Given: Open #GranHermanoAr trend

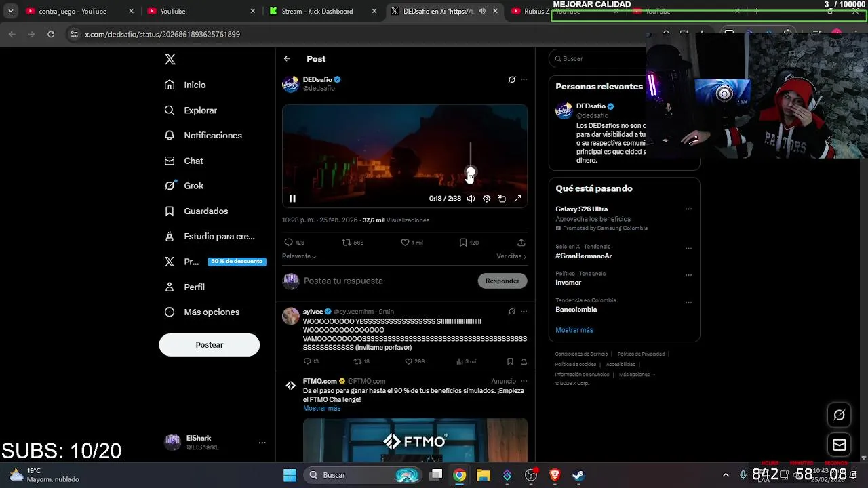Looking at the screenshot, I should point(584,256).
